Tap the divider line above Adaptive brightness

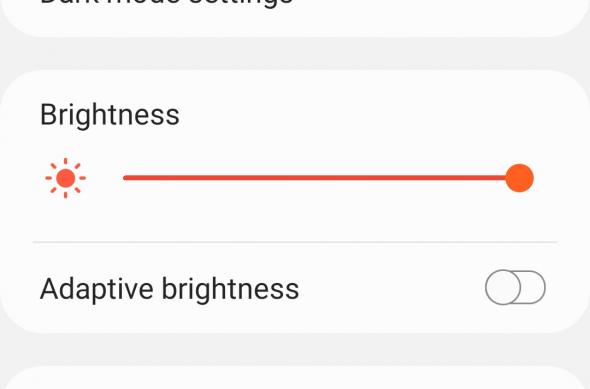[x=295, y=242]
